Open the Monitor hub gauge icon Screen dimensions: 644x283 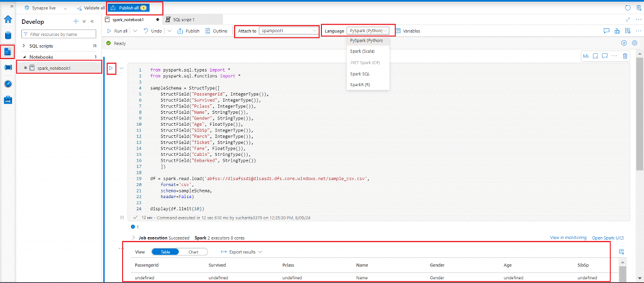[8, 84]
